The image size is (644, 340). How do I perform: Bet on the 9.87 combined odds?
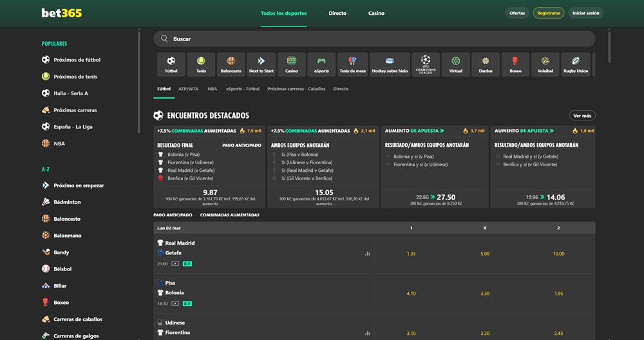click(x=211, y=193)
